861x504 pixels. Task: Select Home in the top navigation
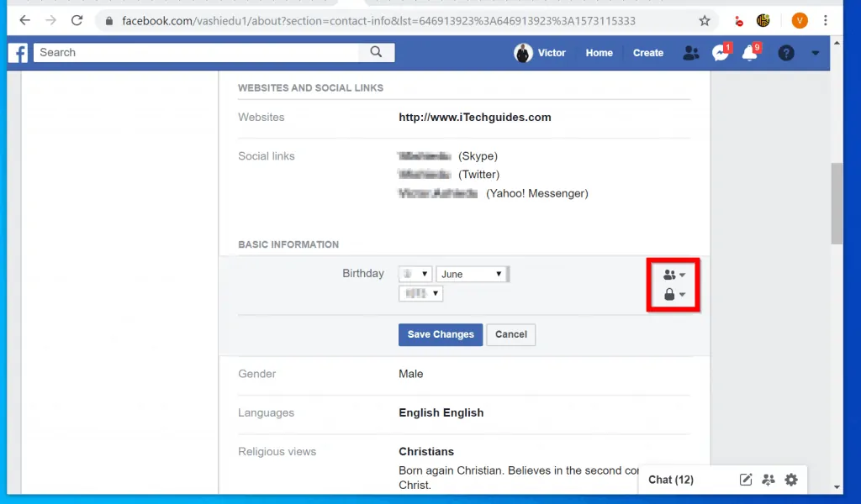pyautogui.click(x=598, y=52)
